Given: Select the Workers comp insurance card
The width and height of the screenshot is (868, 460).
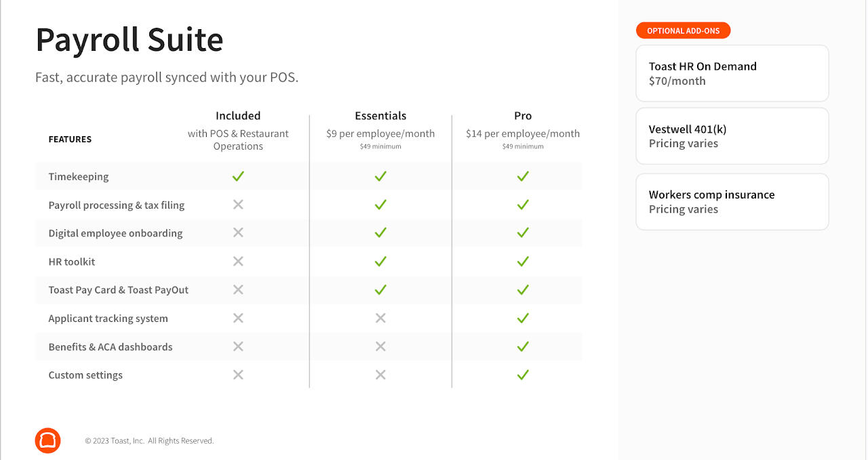Looking at the screenshot, I should [732, 202].
